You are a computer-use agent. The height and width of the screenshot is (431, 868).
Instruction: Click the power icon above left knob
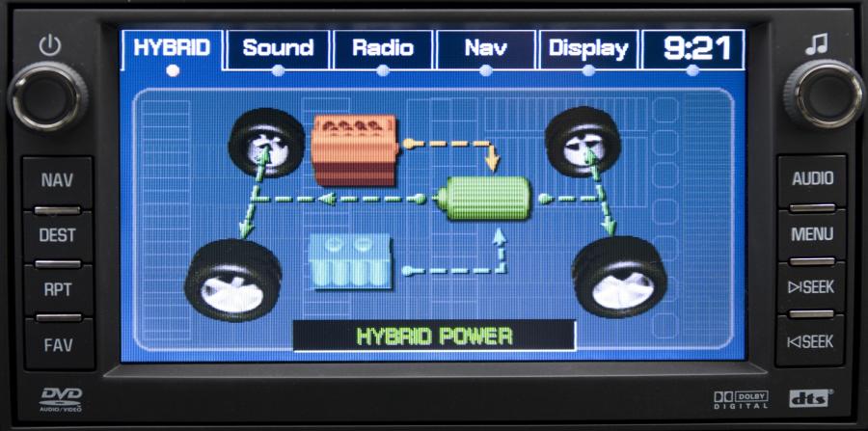pos(49,46)
